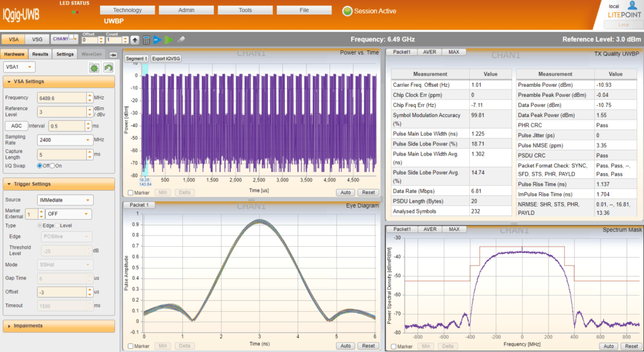
Task: Click the pin icon beside WaveGen tab
Action: point(113,54)
